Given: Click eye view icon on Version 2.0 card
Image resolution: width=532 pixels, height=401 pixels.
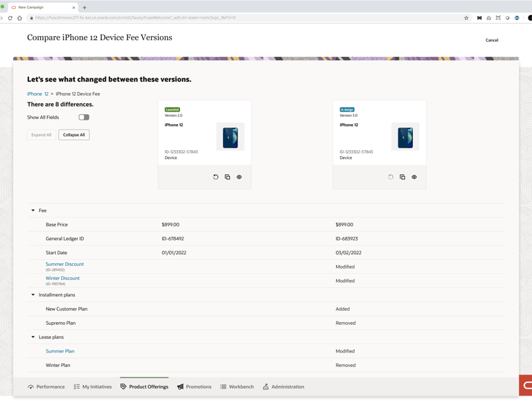Looking at the screenshot, I should 239,177.
